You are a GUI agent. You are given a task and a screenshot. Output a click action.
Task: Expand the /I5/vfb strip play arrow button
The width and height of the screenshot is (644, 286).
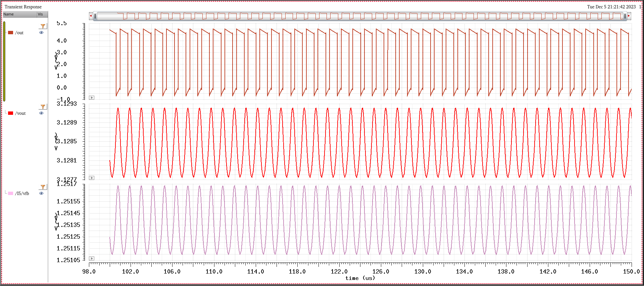click(x=92, y=258)
